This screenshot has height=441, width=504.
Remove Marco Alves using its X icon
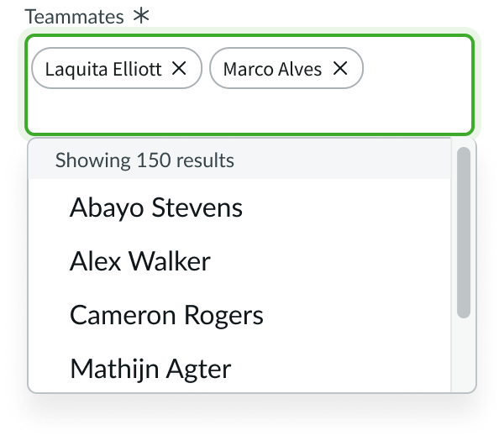[x=340, y=69]
